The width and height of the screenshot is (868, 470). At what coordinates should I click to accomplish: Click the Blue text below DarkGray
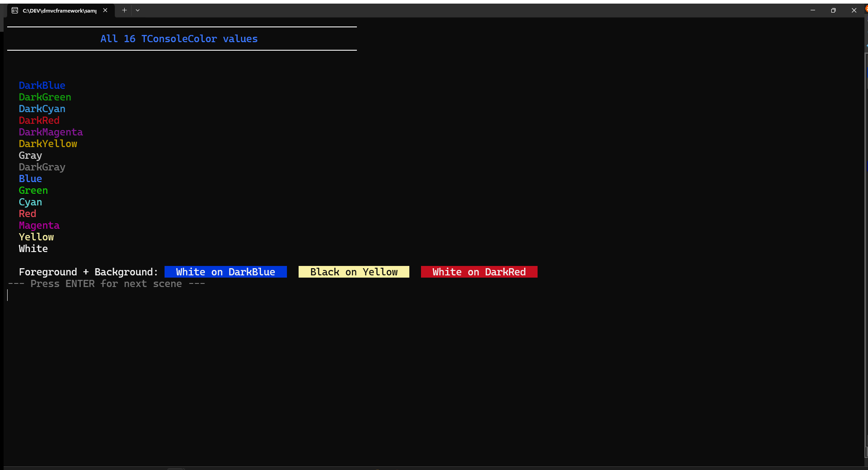[x=30, y=179]
